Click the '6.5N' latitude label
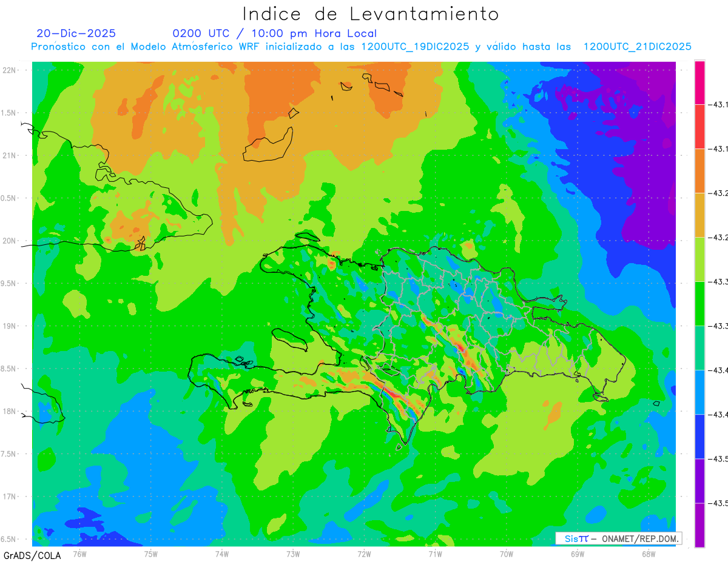The height and width of the screenshot is (562, 728). point(9,540)
